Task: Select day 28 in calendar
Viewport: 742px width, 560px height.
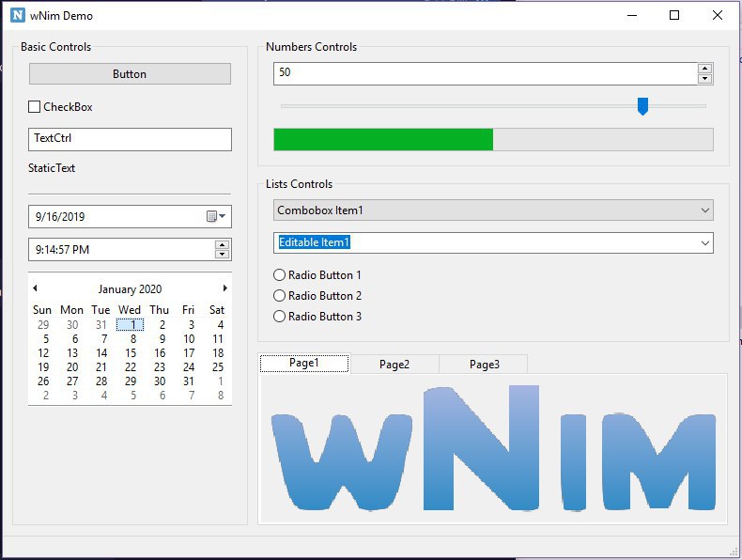Action: point(101,381)
